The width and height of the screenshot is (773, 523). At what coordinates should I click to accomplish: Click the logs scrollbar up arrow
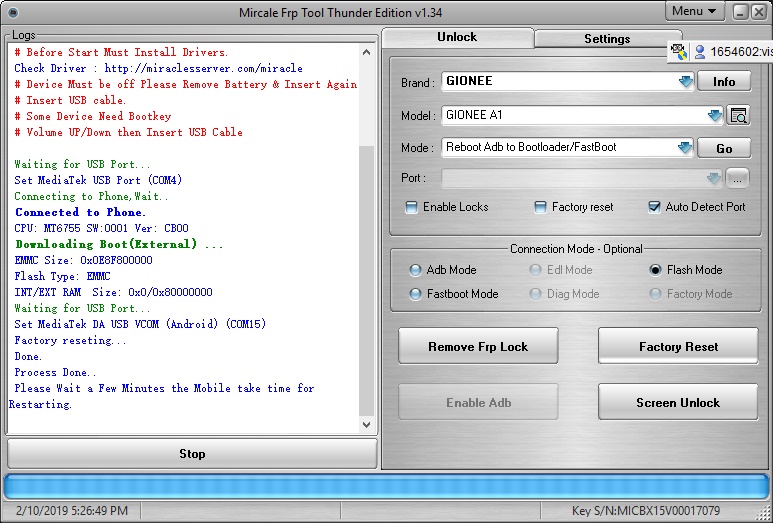[366, 52]
